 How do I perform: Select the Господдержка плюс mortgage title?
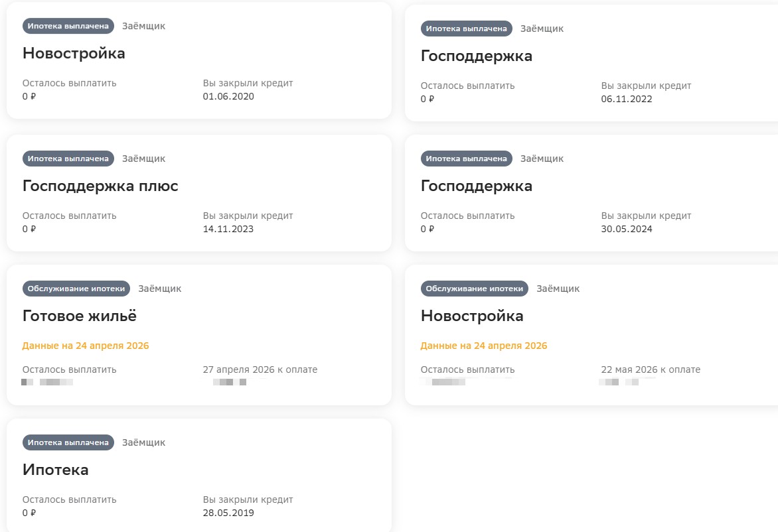(100, 186)
